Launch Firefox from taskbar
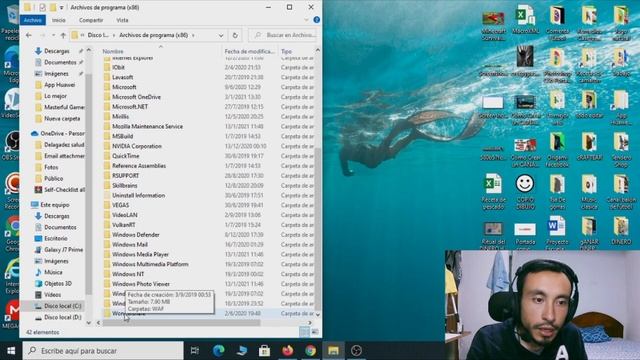Viewport: 640px width, 360px height. (x=287, y=351)
